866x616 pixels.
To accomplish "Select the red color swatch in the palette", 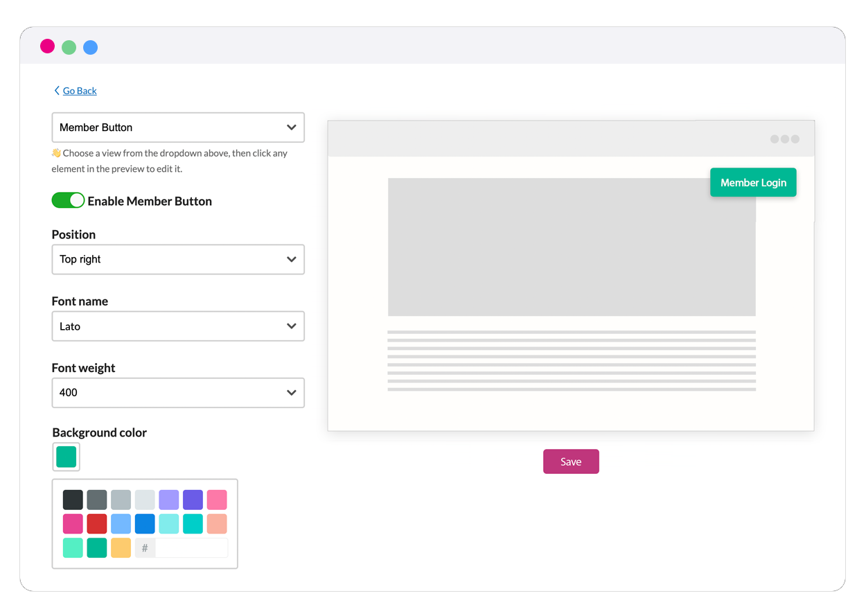I will tap(97, 523).
